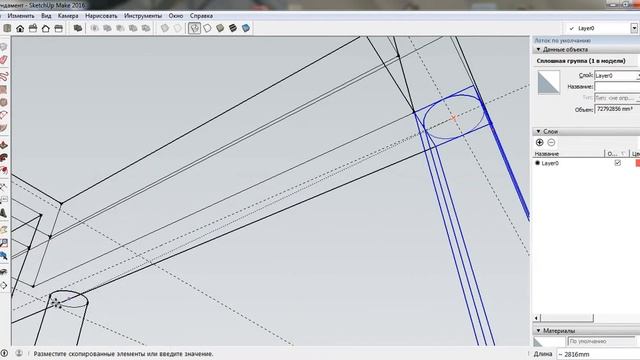Viewport: 640px width, 360px height.
Task: Click the object material preview swatch
Action: point(549,83)
